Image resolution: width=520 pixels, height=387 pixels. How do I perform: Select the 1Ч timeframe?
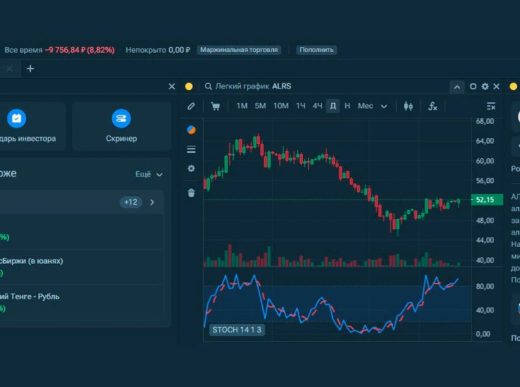pyautogui.click(x=301, y=106)
